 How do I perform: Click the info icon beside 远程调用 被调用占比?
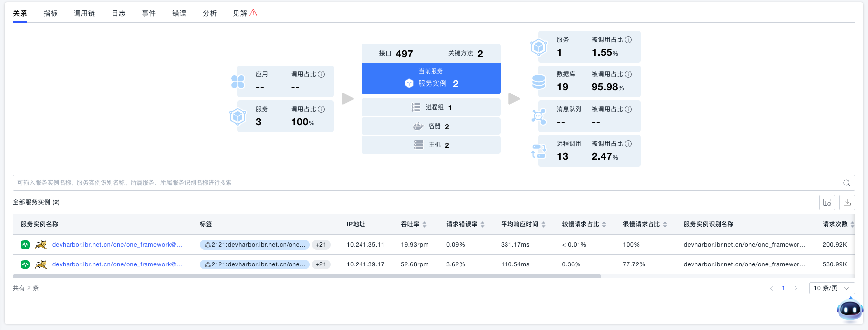pos(628,144)
